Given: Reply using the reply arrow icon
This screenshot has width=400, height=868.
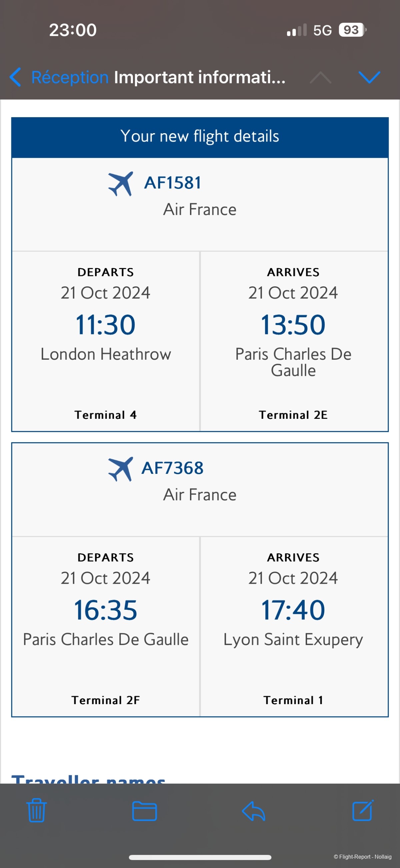Looking at the screenshot, I should (254, 810).
